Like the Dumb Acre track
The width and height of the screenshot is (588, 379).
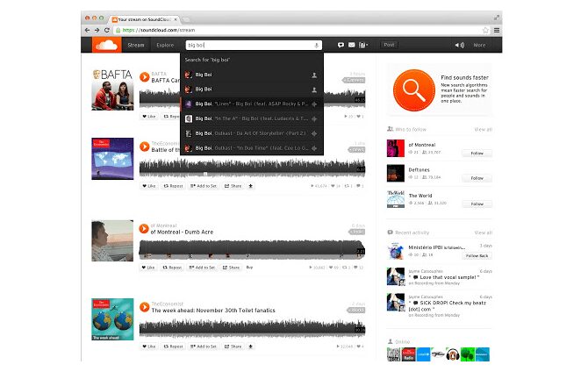click(x=148, y=268)
